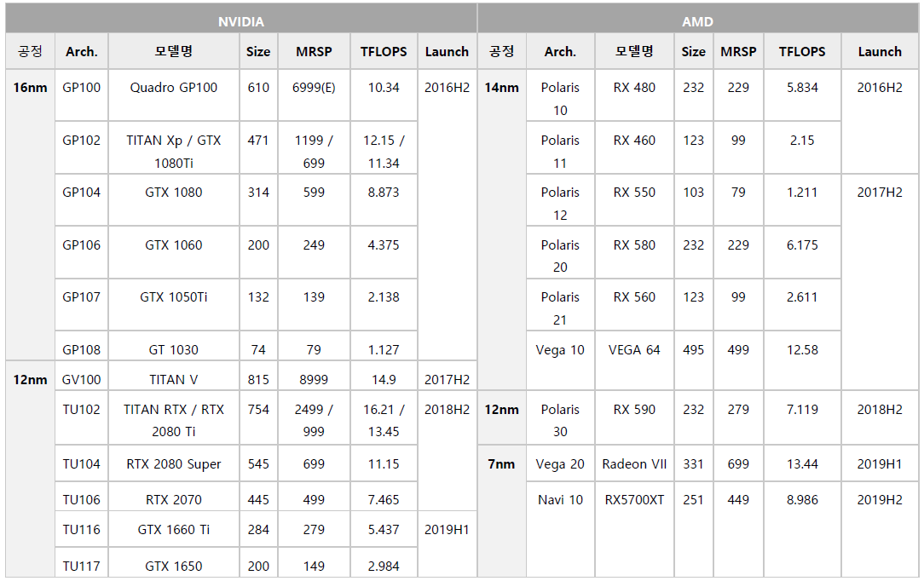Click the Radeon VII model name
The image size is (924, 581).
point(635,464)
